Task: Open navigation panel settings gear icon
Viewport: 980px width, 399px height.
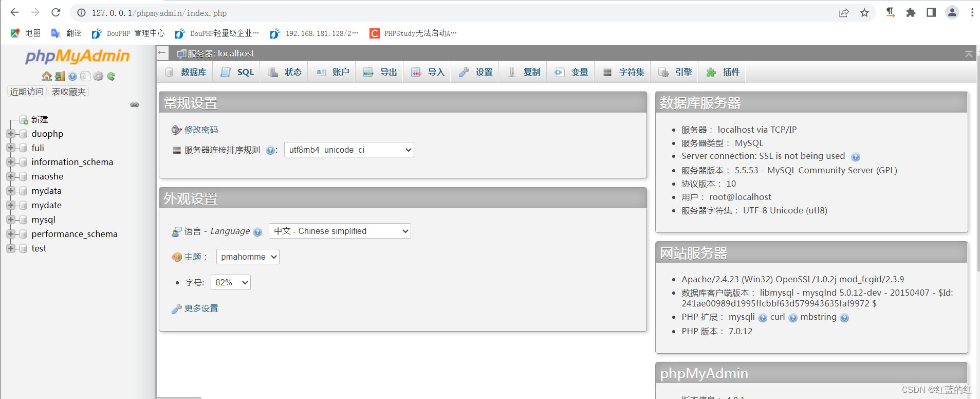Action: [98, 76]
